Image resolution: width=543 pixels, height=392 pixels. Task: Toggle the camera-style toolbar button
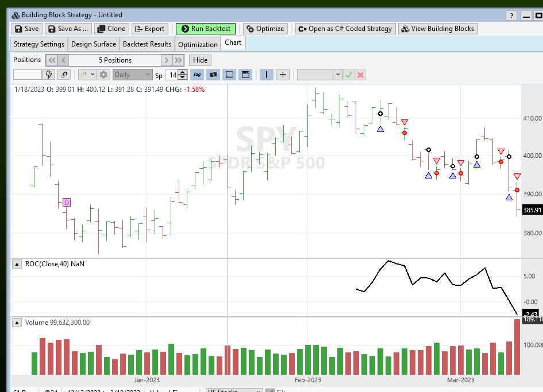213,75
